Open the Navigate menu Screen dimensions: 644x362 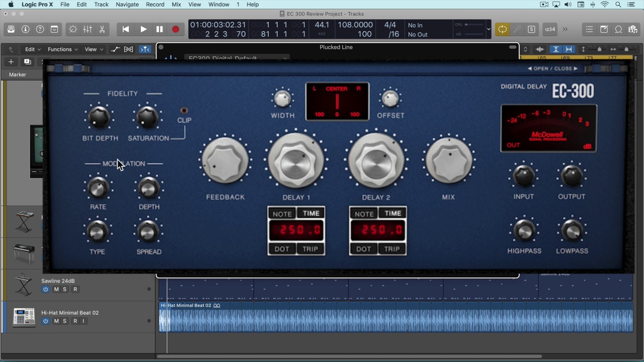(x=127, y=5)
